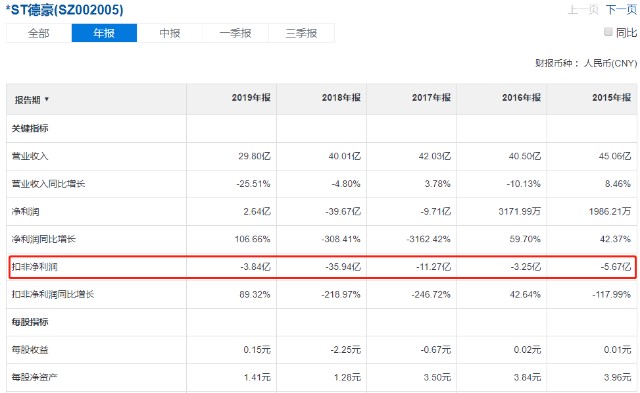Select the 2016年报 column header
The image size is (640, 393).
pos(522,98)
